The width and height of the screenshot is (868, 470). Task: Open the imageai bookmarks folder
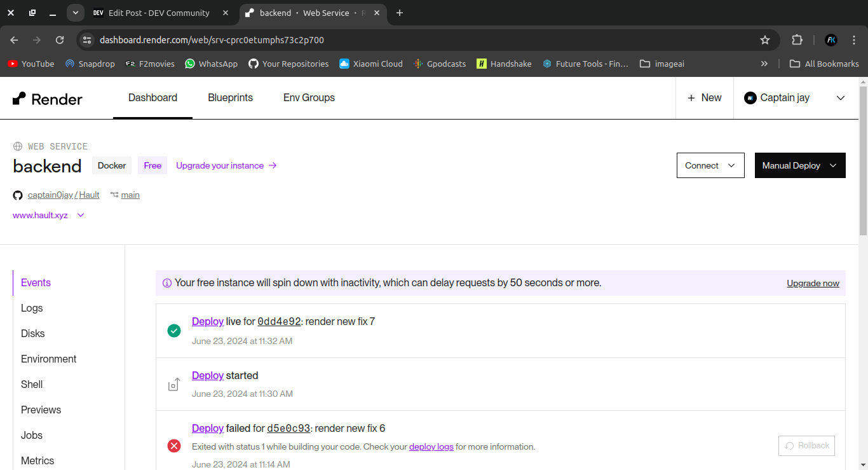click(x=662, y=64)
